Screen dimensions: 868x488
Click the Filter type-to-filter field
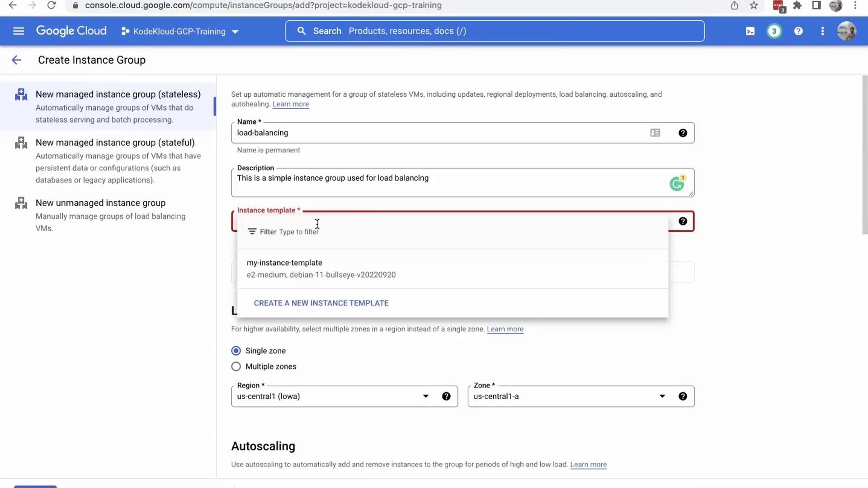point(298,232)
